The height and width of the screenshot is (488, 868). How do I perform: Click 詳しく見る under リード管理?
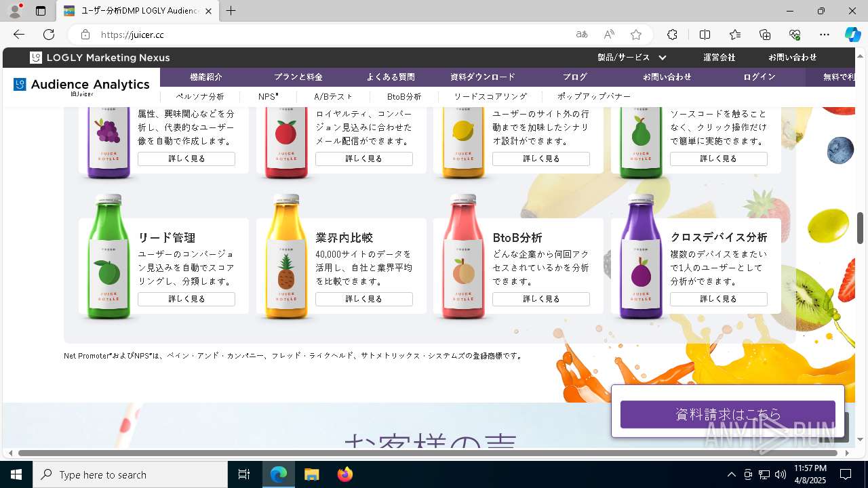tap(186, 299)
